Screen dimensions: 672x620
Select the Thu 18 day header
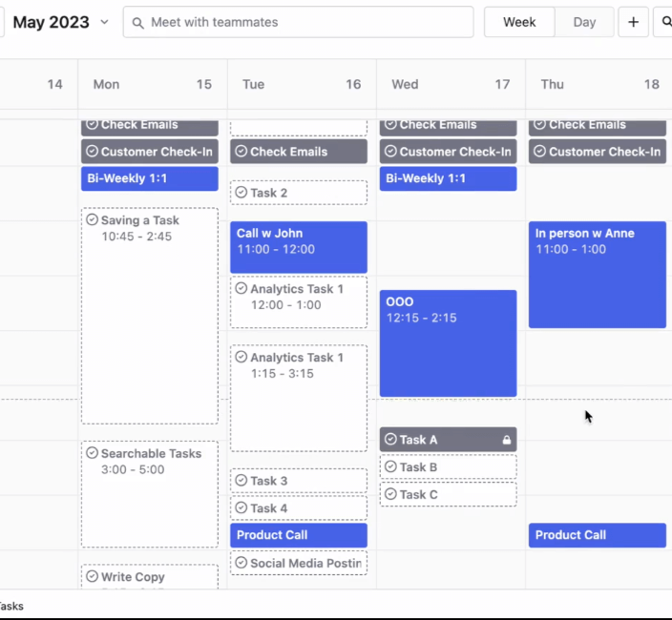598,84
